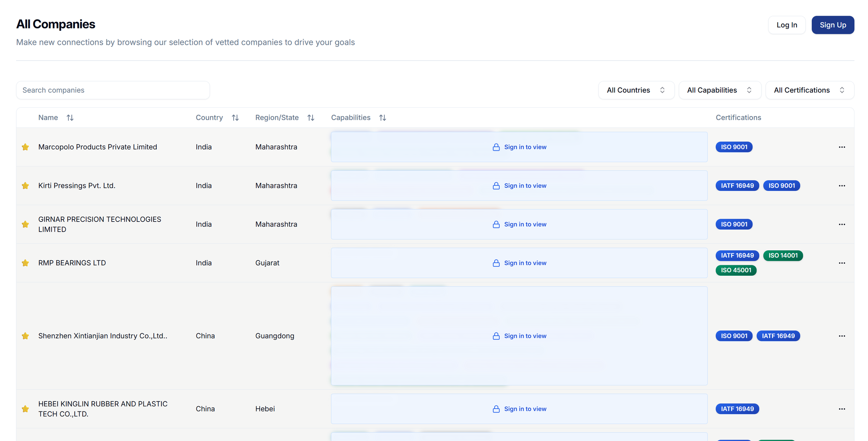Toggle favorite star for RMP BEARINGS LTD
The image size is (868, 441).
tap(25, 263)
